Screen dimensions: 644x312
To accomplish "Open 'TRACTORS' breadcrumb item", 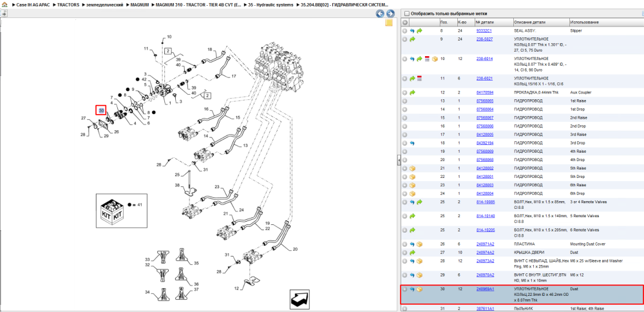I will point(68,5).
